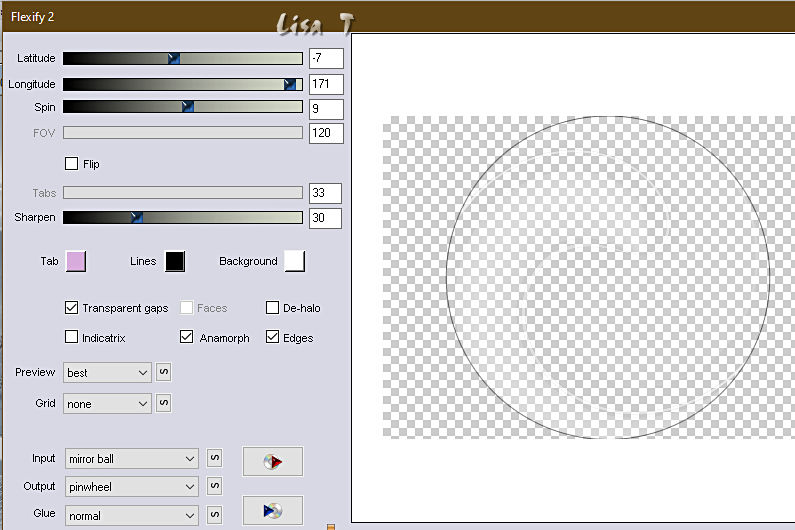Click the Spin slider handle
The width and height of the screenshot is (795, 530).
pos(188,107)
